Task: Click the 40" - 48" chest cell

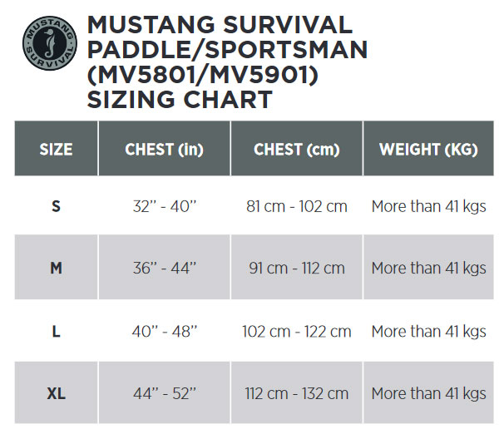Action: click(164, 332)
